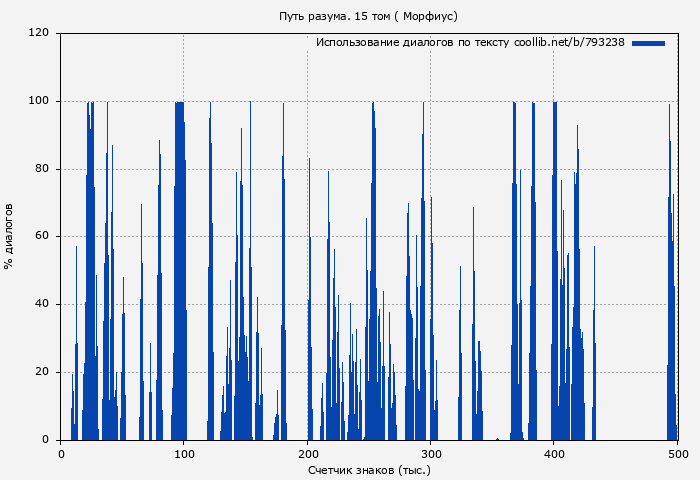Viewport: 700px width, 480px height.
Task: Pick the 300 tick label under the x-axis
Action: click(x=430, y=454)
